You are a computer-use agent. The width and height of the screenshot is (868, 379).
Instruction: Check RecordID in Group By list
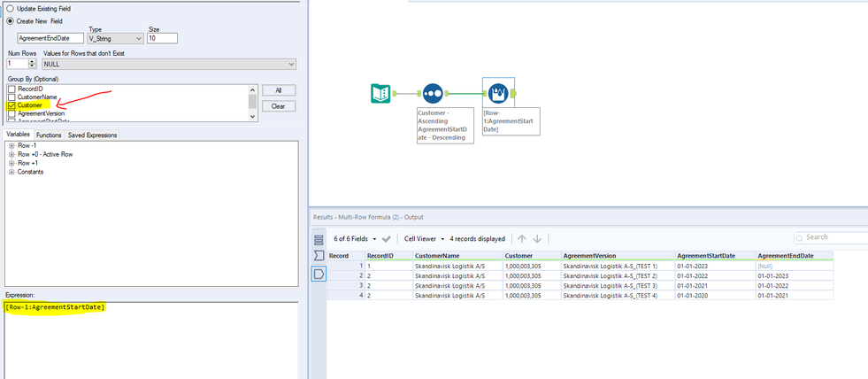(x=12, y=89)
